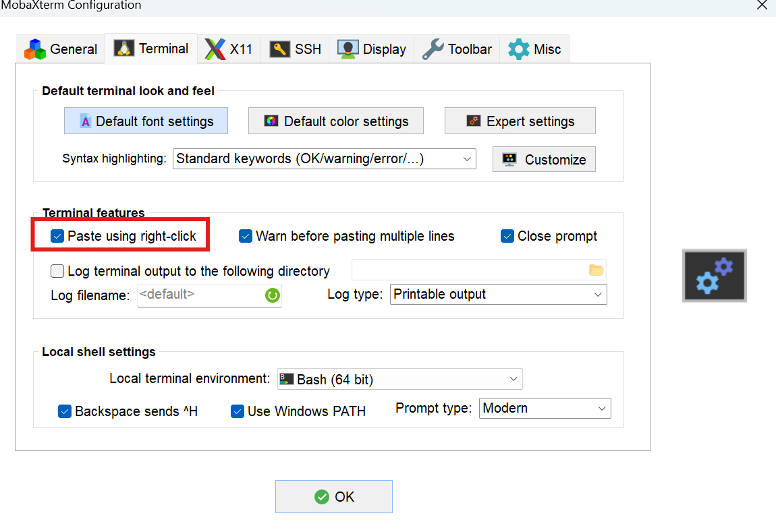Expand Local terminal environment dropdown
Viewport: 776px width, 532px height.
coord(400,379)
